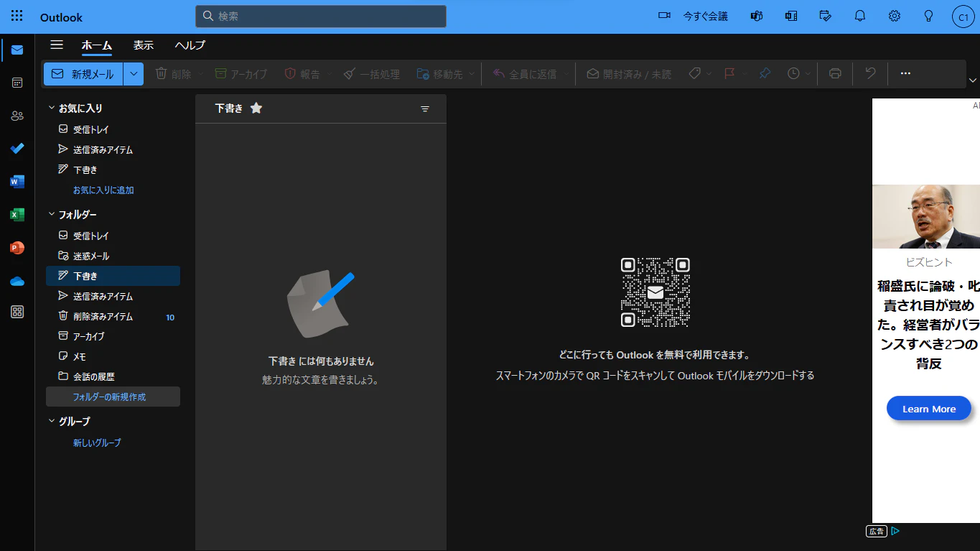Open the dropdown arrow beside the flag icon

pos(744,74)
